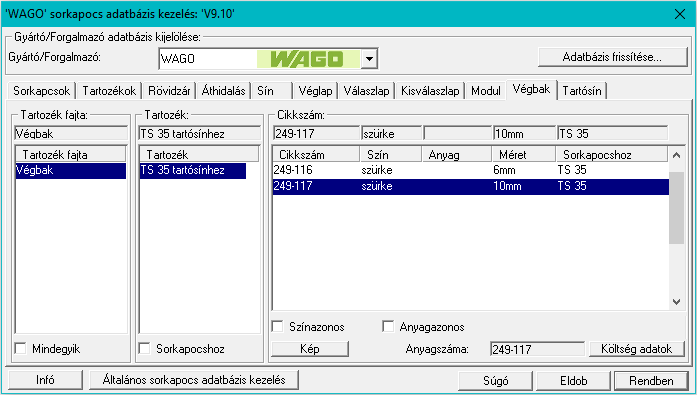
Task: Click the Anyag column header
Action: tap(457, 155)
